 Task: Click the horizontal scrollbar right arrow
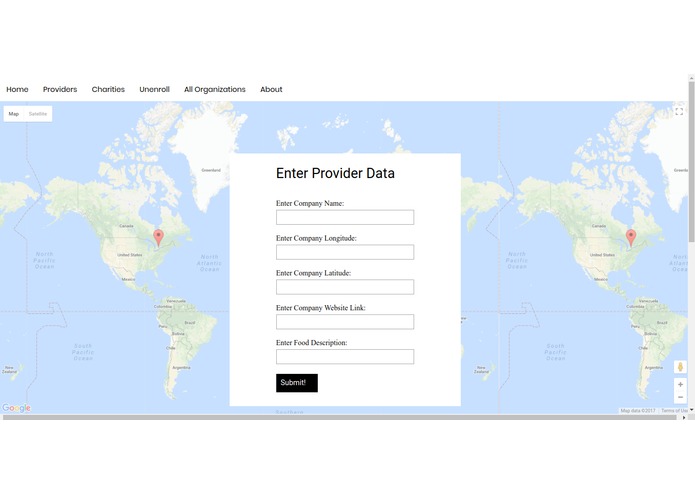[684, 417]
